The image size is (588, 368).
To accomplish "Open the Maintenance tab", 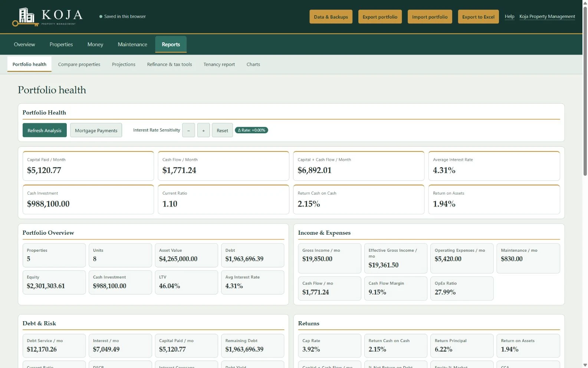I will [132, 45].
